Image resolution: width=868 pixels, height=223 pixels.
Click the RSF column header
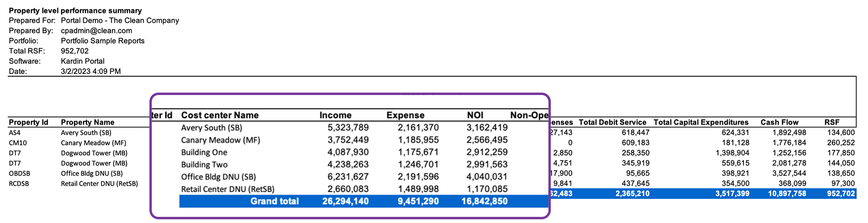832,123
